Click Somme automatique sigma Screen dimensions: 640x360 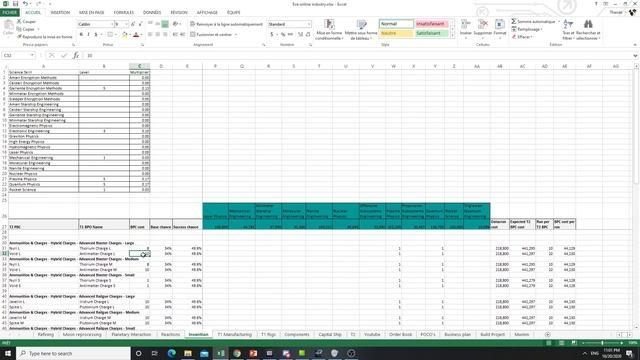tap(534, 22)
